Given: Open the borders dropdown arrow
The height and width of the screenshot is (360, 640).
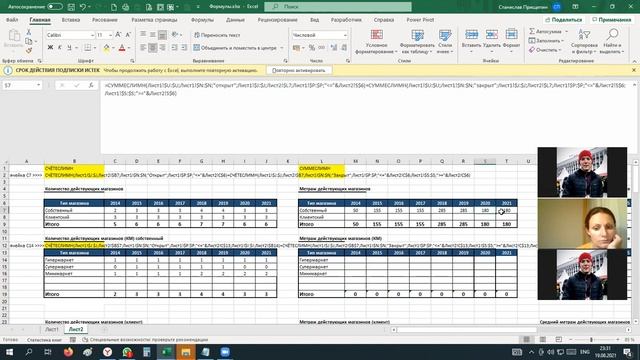Looking at the screenshot, I should click(95, 48).
